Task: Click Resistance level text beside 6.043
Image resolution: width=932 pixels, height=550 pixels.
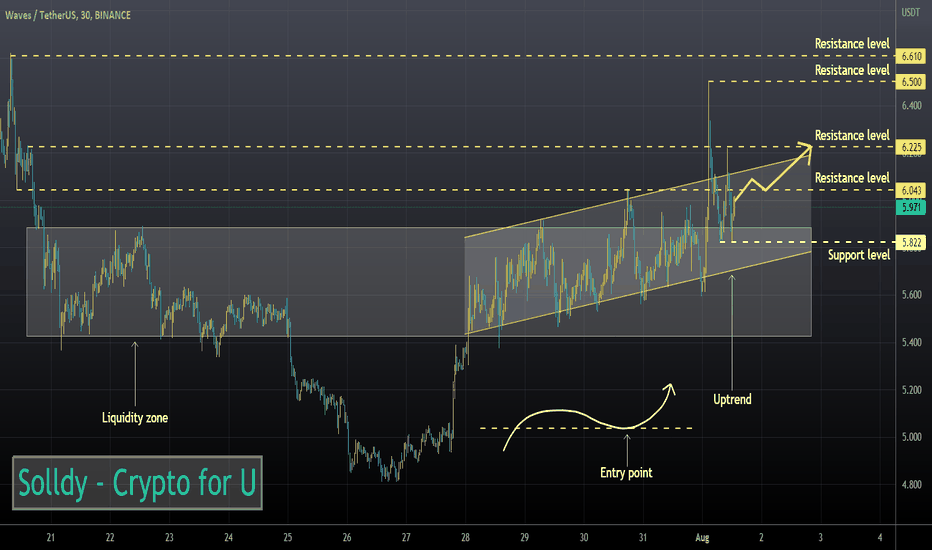Action: point(852,178)
